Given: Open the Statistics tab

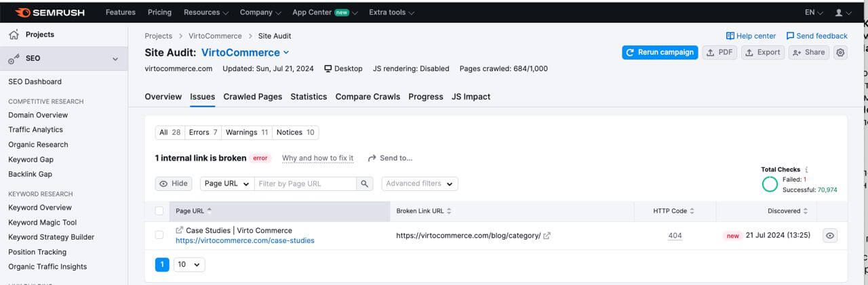Looking at the screenshot, I should pyautogui.click(x=309, y=97).
